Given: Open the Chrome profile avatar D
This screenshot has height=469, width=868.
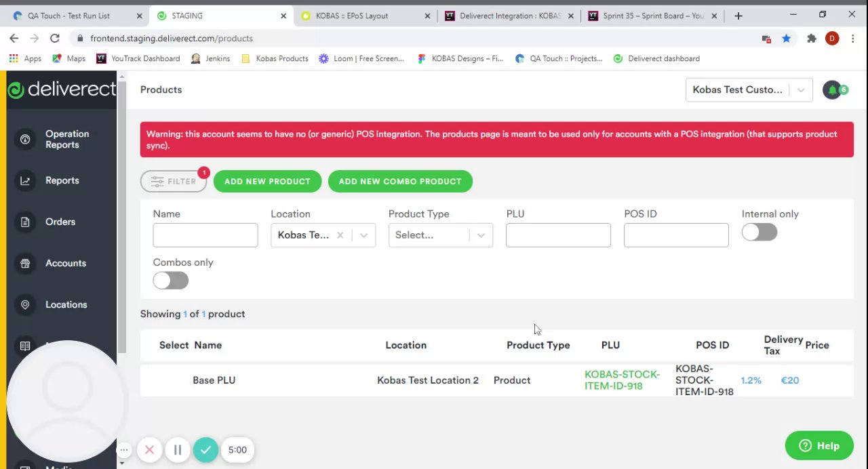Looking at the screenshot, I should click(832, 39).
